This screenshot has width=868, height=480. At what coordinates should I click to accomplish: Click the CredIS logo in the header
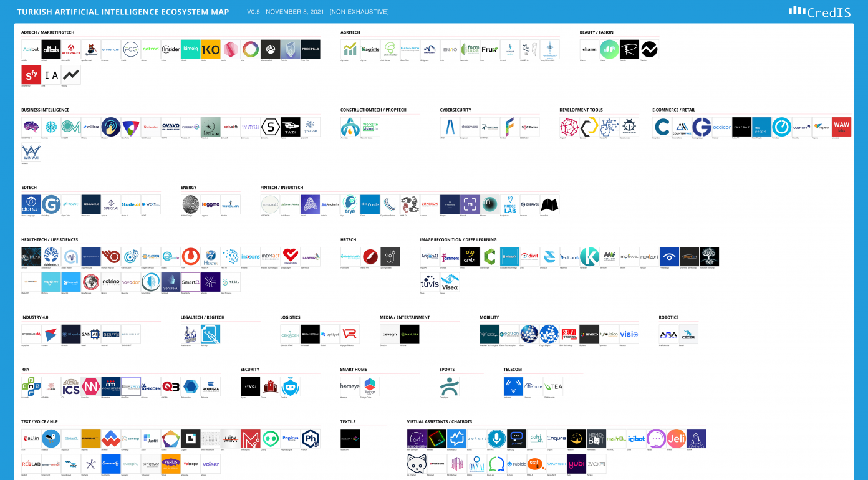coord(819,11)
